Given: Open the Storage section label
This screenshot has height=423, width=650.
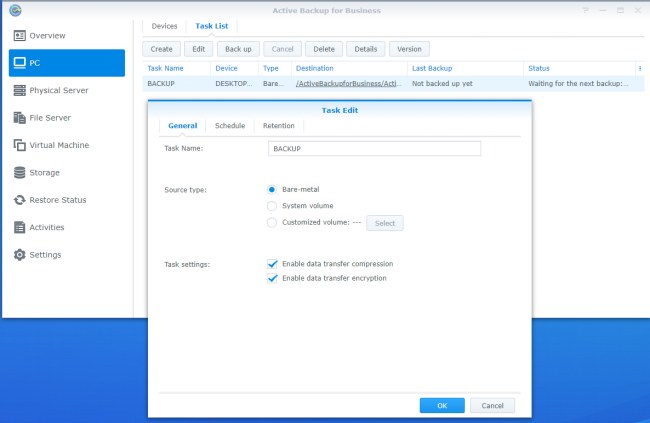Looking at the screenshot, I should click(44, 173).
